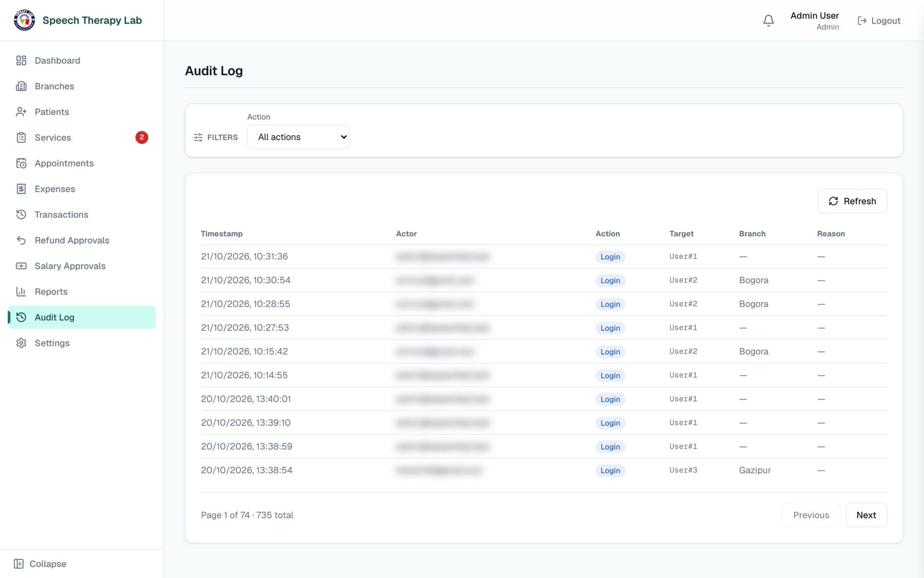Viewport: 924px width, 578px height.
Task: Click Page 1 of 74 · 735 total text
Action: point(247,515)
